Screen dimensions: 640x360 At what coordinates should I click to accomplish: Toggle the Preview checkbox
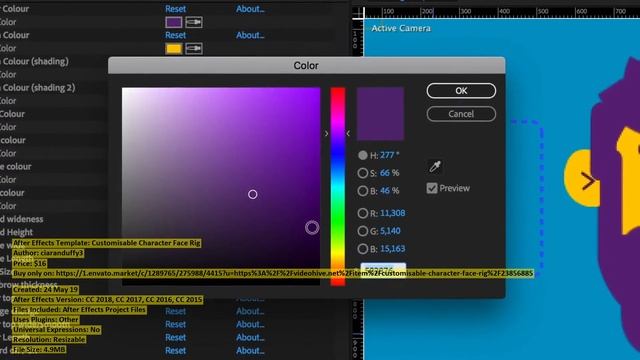[x=432, y=188]
